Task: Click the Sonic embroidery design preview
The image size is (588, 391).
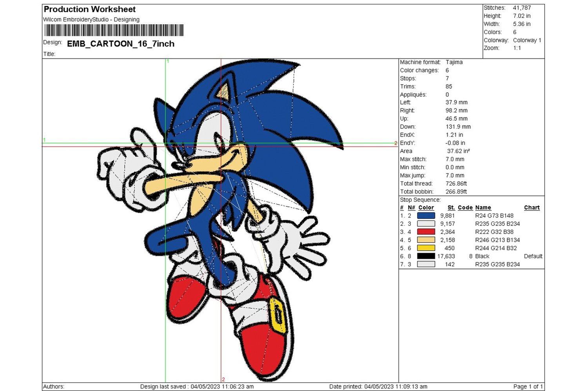Action: click(x=220, y=221)
